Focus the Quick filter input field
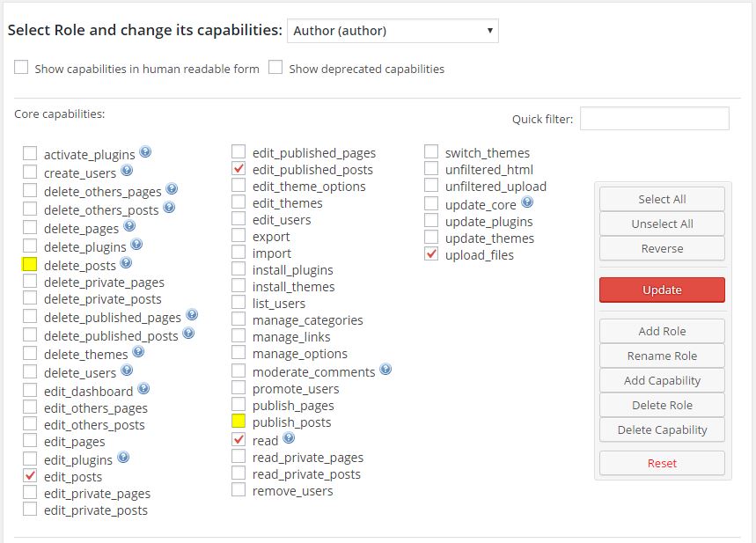 click(654, 119)
